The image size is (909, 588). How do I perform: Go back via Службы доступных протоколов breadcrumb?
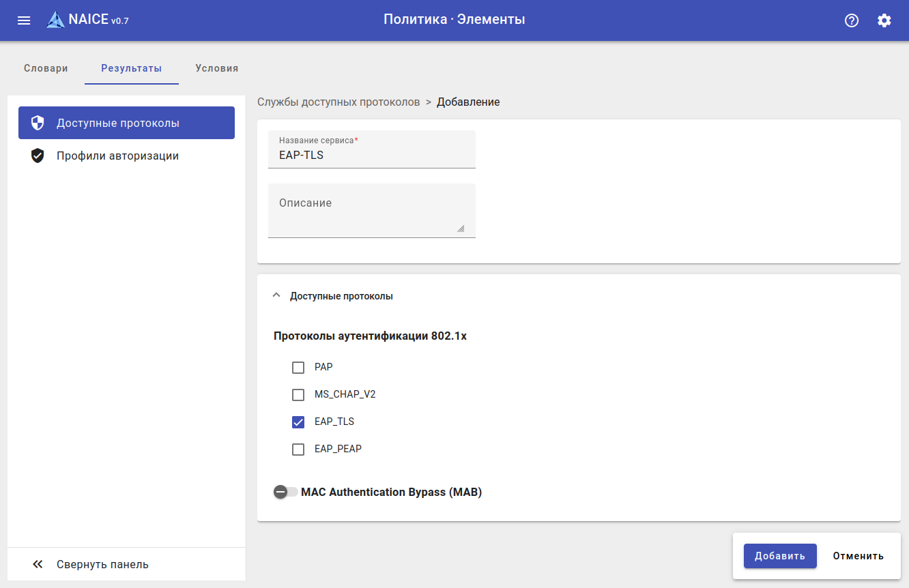(338, 102)
